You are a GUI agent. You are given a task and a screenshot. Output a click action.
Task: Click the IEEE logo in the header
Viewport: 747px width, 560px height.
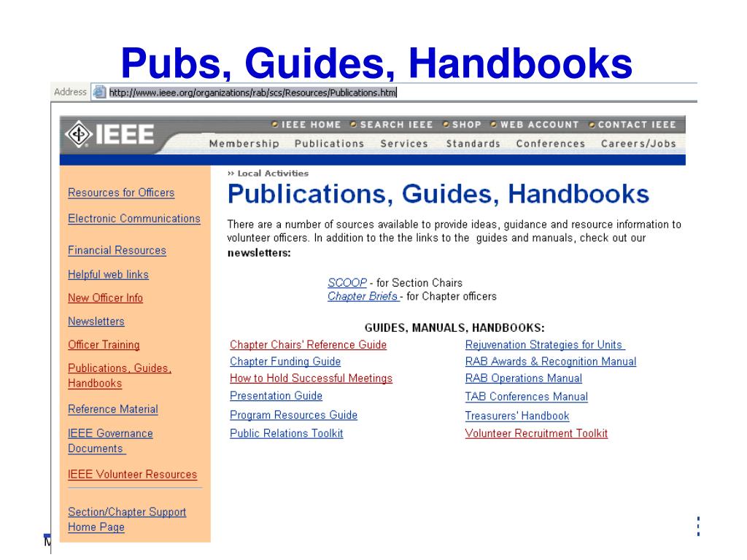coord(110,134)
